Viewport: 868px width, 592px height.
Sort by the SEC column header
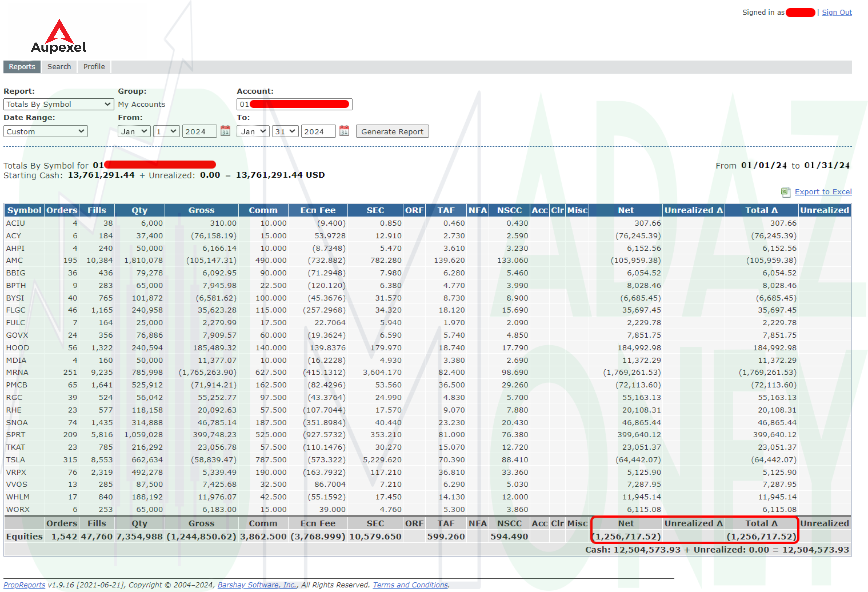tap(375, 210)
